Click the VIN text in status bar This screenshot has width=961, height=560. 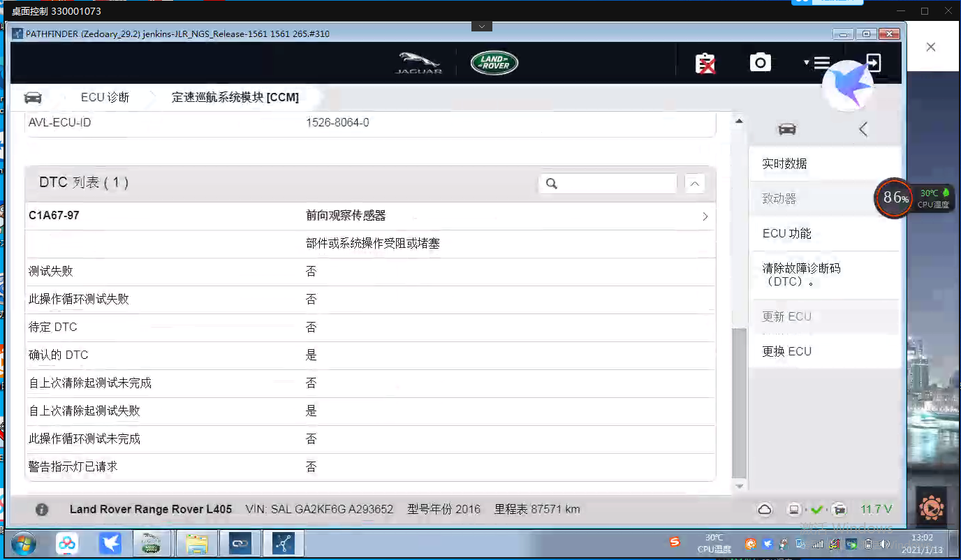pyautogui.click(x=319, y=510)
